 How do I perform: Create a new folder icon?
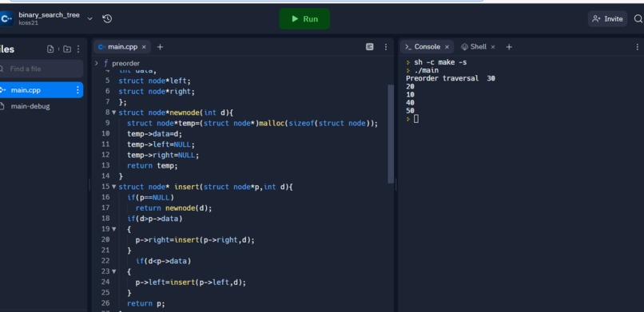pyautogui.click(x=67, y=49)
